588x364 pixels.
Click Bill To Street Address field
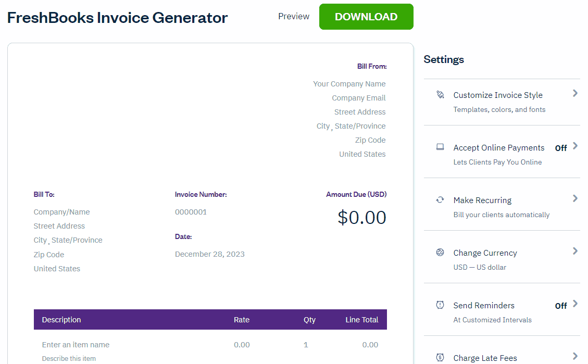59,226
